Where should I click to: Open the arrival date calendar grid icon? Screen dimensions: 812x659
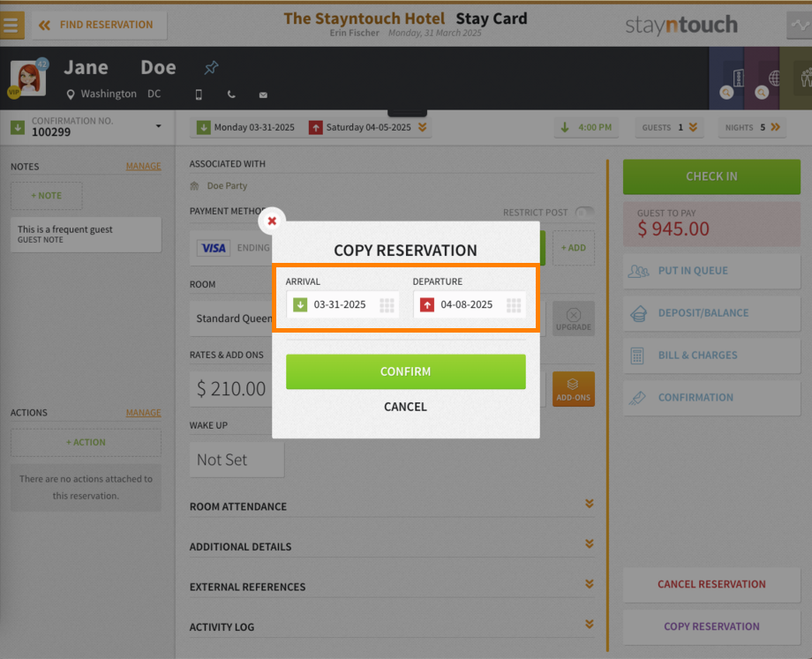[387, 305]
